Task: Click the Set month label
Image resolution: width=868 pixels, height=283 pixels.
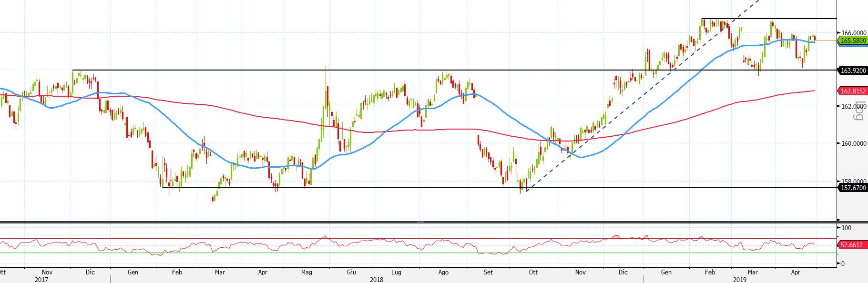Action: click(x=488, y=273)
